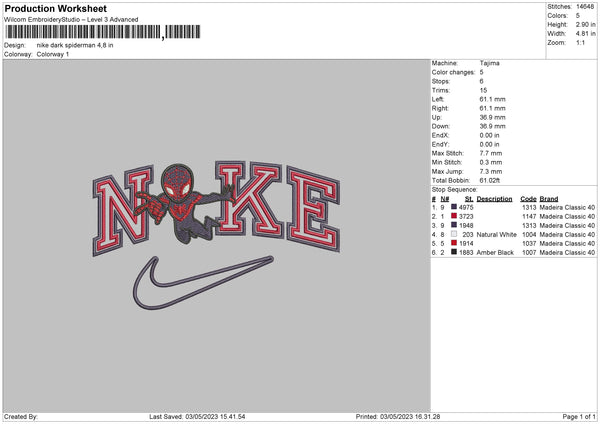
Task: Select the Amber Black color swatch
Action: coord(454,252)
